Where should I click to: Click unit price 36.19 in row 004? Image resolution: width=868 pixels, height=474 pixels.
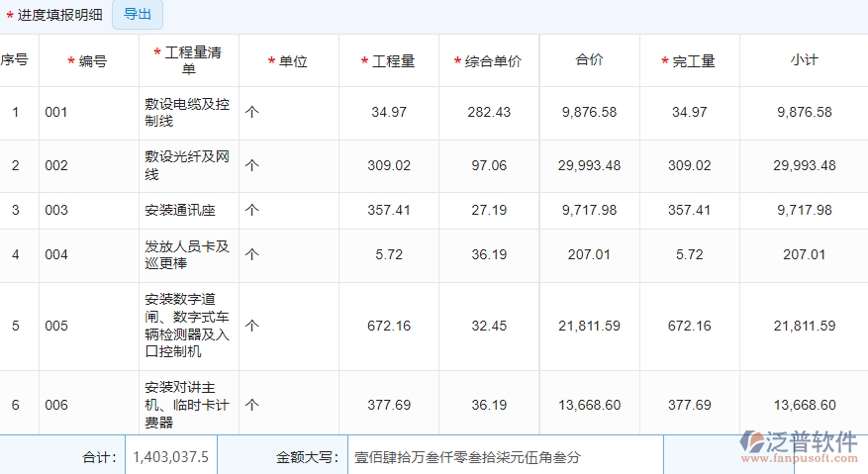pos(489,254)
